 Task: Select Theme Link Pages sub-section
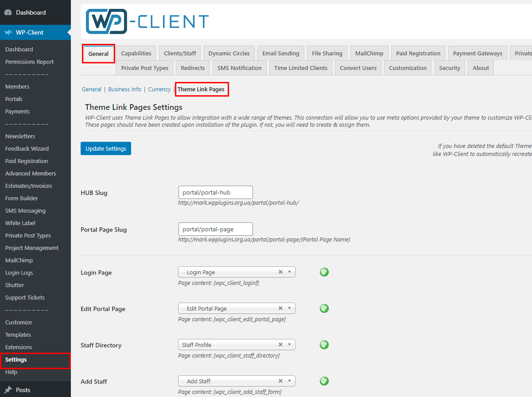201,89
